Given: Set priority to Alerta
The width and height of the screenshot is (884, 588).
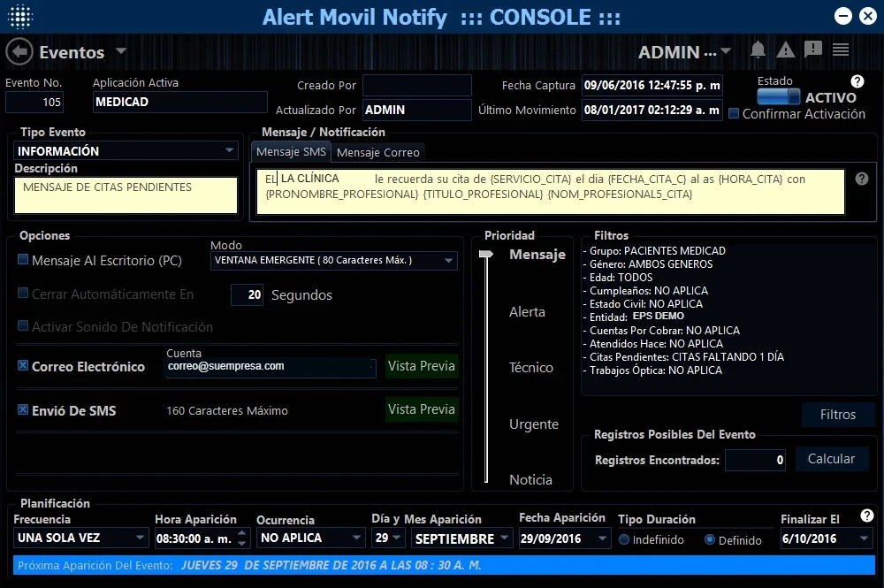Looking at the screenshot, I should (527, 312).
